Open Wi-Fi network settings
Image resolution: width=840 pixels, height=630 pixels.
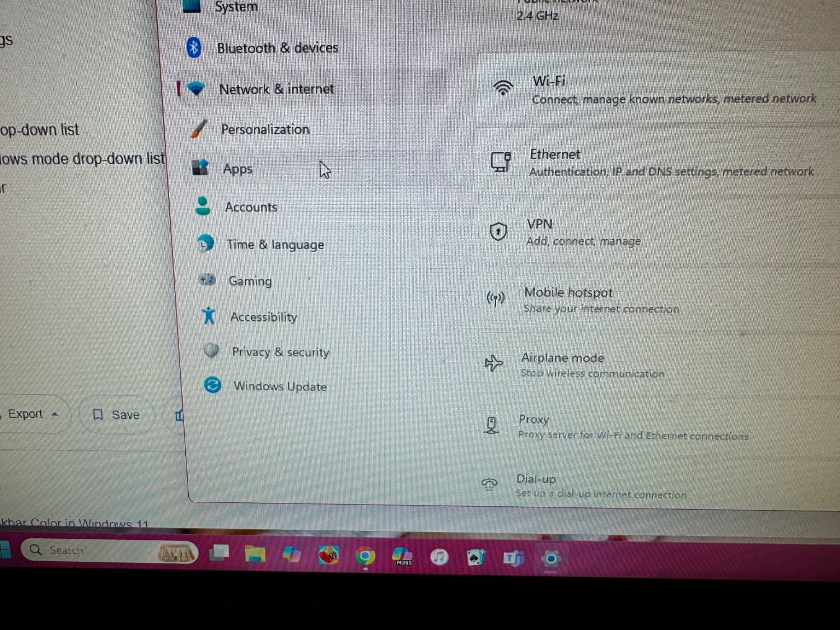click(x=658, y=90)
